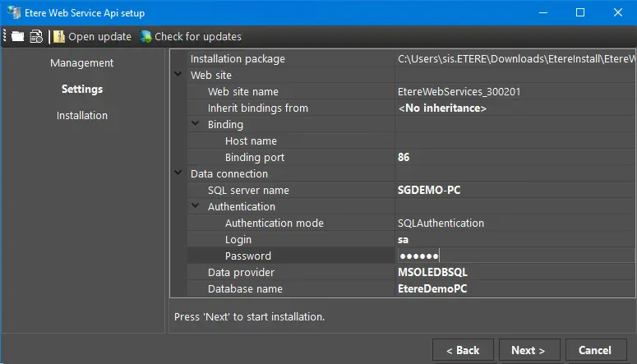Image resolution: width=637 pixels, height=364 pixels.
Task: Collapse the Data connection section
Action: tap(179, 173)
